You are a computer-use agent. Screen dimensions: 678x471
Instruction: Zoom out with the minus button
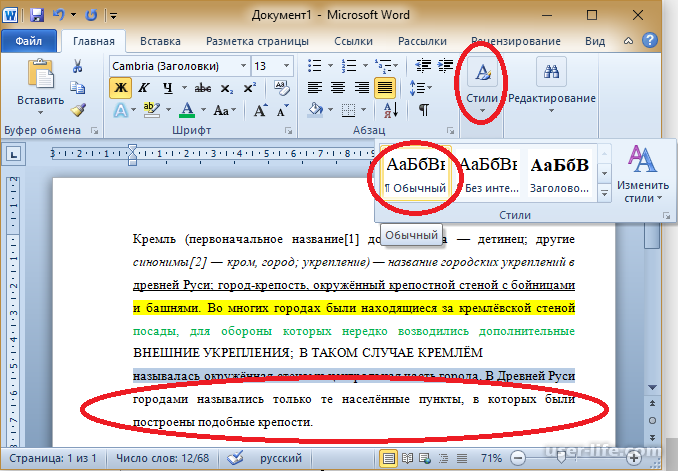coord(518,458)
